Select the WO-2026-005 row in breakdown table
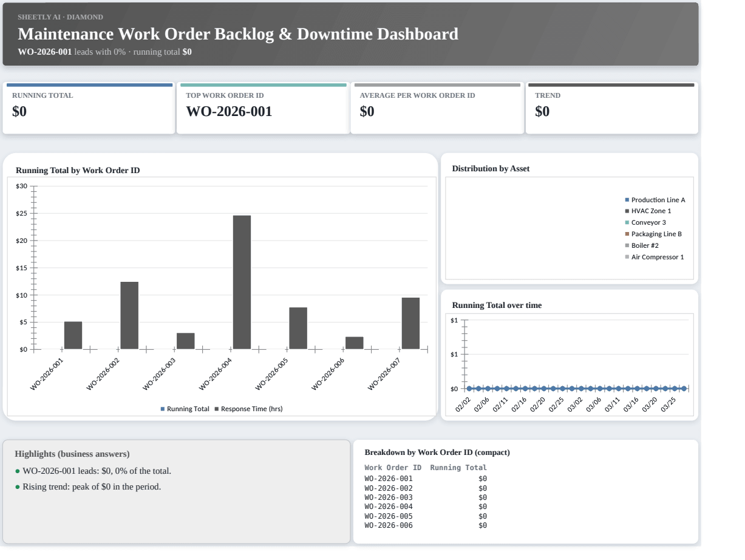The image size is (745, 560). click(426, 516)
